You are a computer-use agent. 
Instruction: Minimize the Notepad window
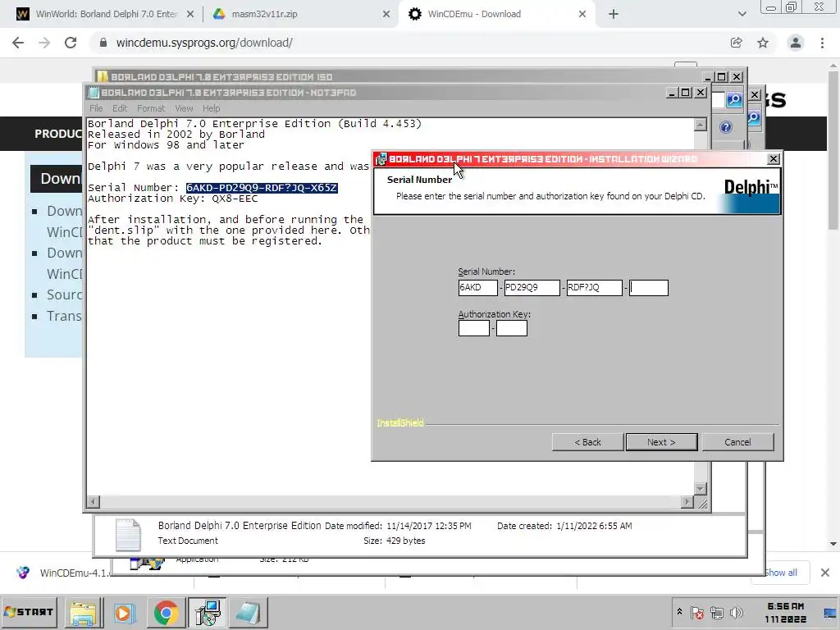672,93
